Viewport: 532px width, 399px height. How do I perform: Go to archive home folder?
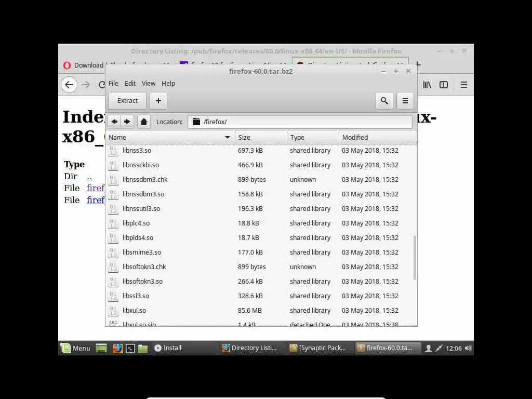144,122
